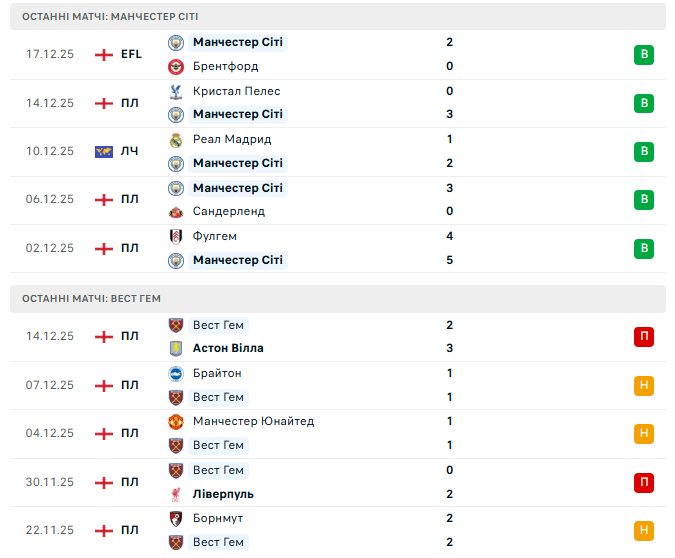
Task: Click the Real Madrid club crest icon
Action: point(176,139)
